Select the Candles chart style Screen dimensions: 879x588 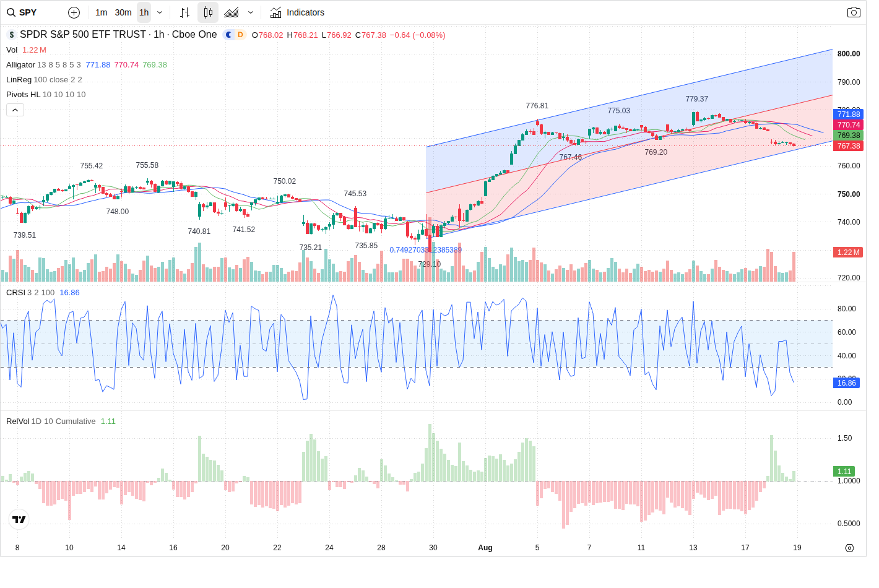(208, 12)
